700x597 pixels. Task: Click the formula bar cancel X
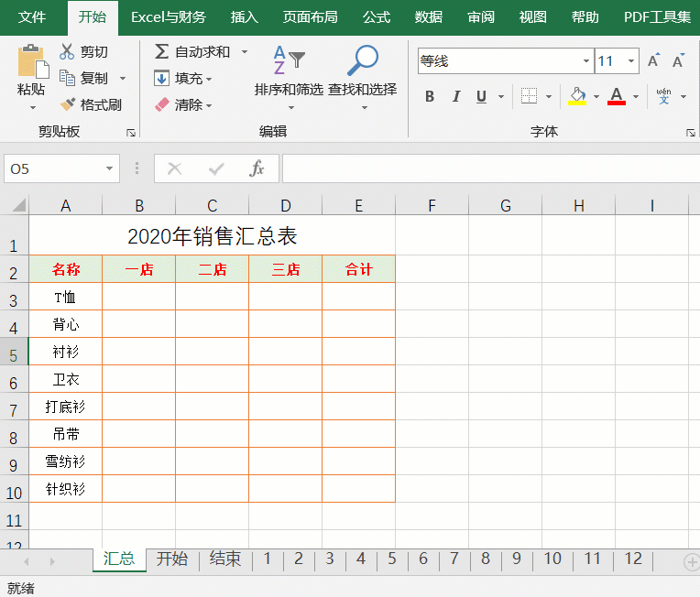pos(175,168)
